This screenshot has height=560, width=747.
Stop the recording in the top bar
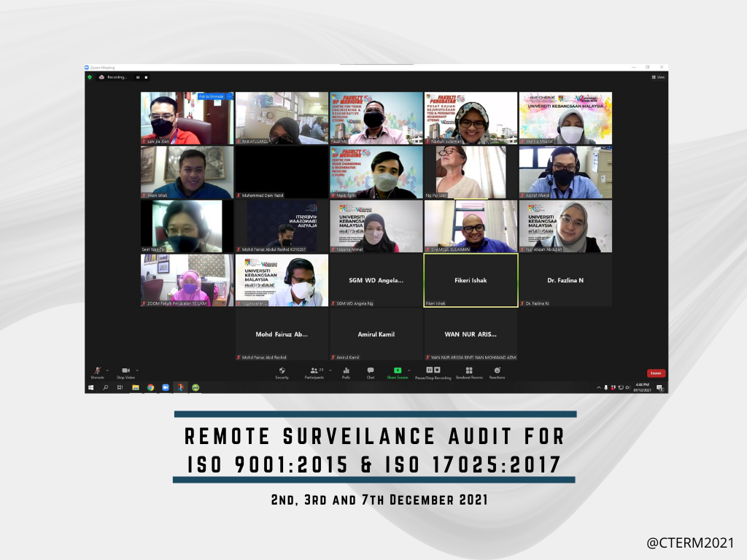tap(146, 77)
